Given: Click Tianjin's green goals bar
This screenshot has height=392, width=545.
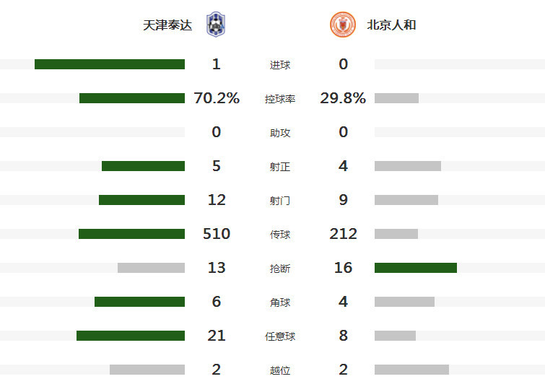Looking at the screenshot, I should pyautogui.click(x=110, y=64).
